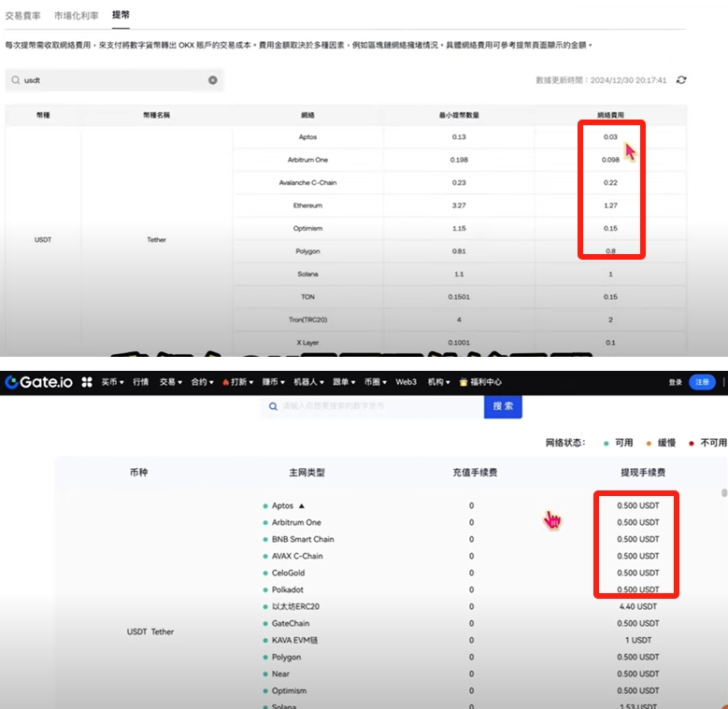Click the Tether coin name cell
The image size is (728, 709).
click(x=156, y=240)
